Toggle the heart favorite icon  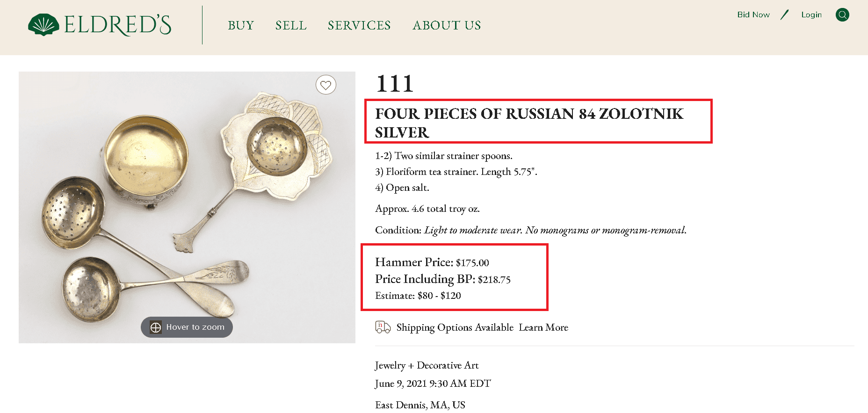[x=326, y=85]
